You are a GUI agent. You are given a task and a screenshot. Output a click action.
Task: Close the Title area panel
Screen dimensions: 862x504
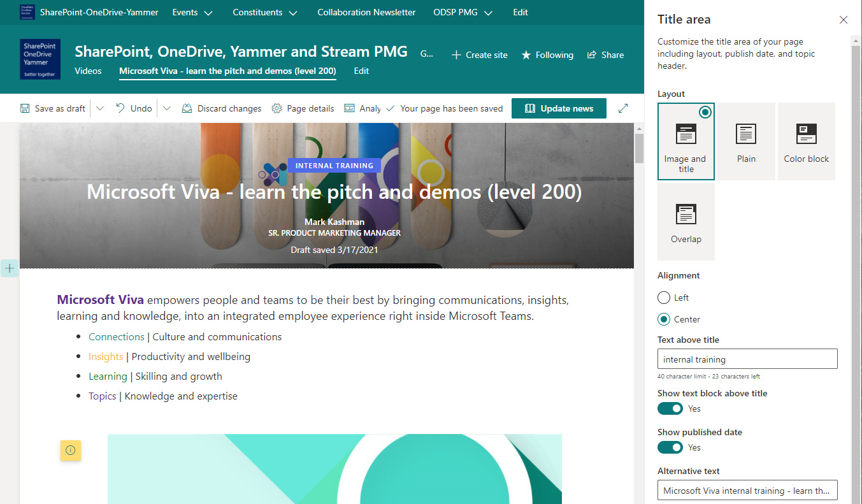(844, 20)
